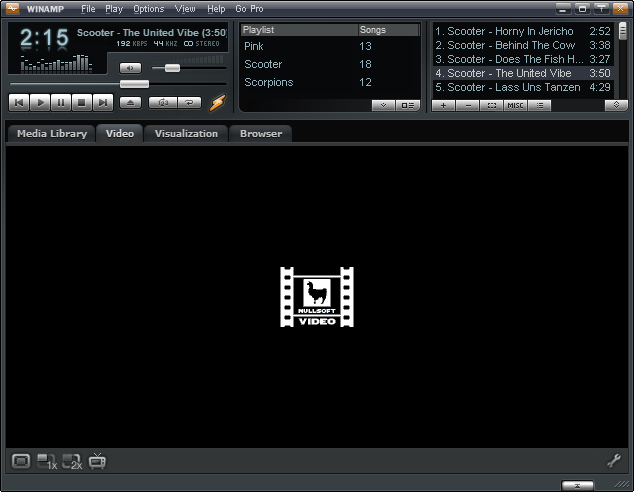
Task: Click the volume slider handle
Action: click(x=172, y=68)
